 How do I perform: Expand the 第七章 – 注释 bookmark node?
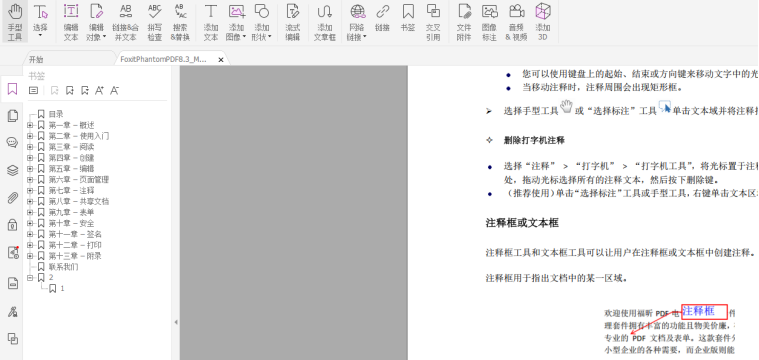tap(30, 190)
